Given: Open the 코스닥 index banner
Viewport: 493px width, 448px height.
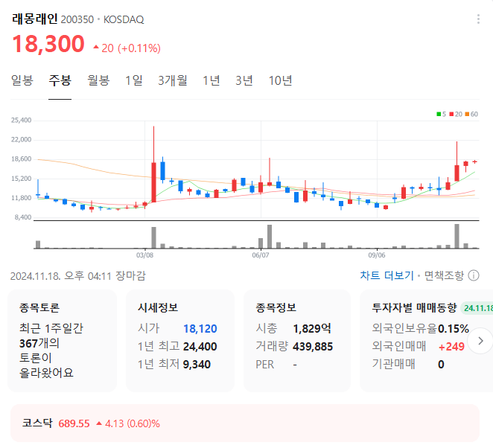Looking at the screenshot, I should 245,423.
